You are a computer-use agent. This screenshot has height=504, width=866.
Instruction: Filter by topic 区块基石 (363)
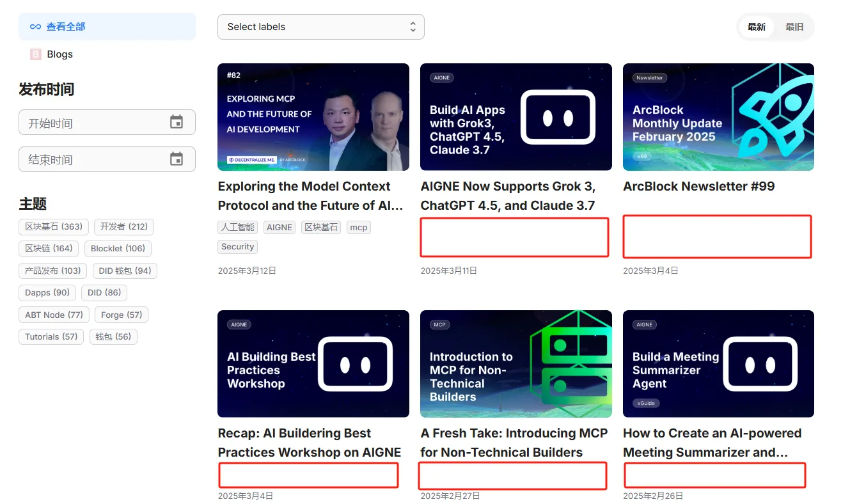coord(54,226)
